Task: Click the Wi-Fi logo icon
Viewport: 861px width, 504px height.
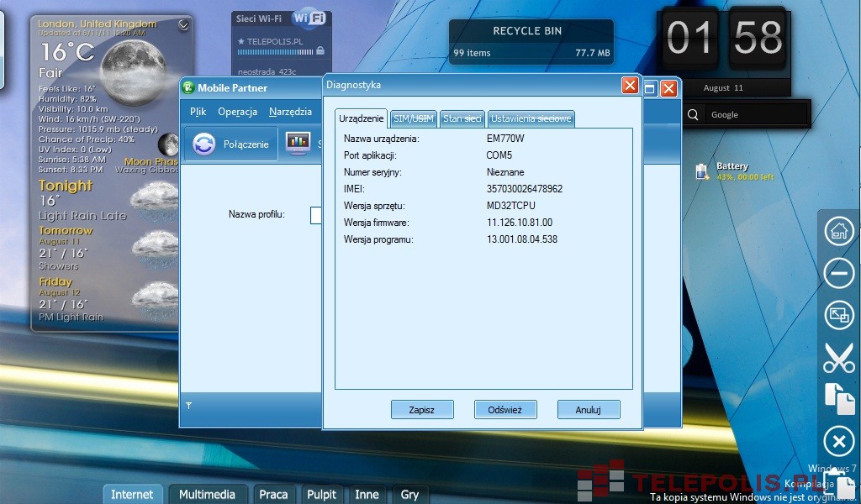Action: (309, 18)
